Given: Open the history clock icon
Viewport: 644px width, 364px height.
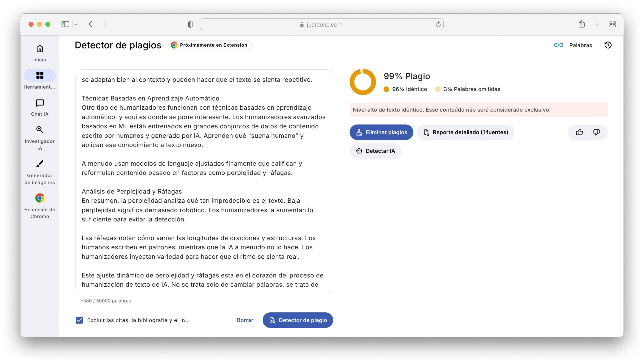Looking at the screenshot, I should [608, 45].
